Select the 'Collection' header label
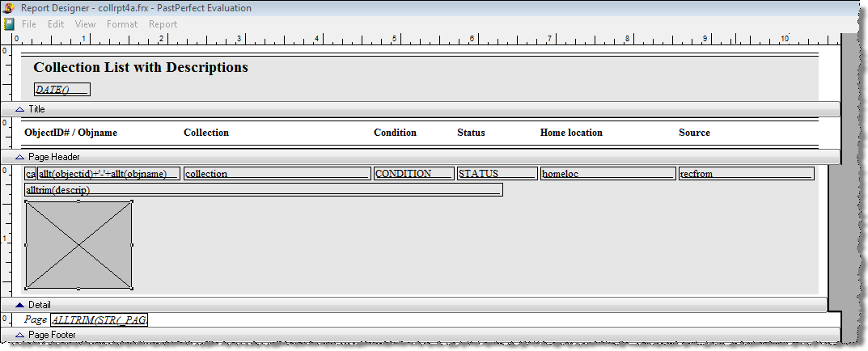This screenshot has height=351, width=868. click(x=206, y=133)
